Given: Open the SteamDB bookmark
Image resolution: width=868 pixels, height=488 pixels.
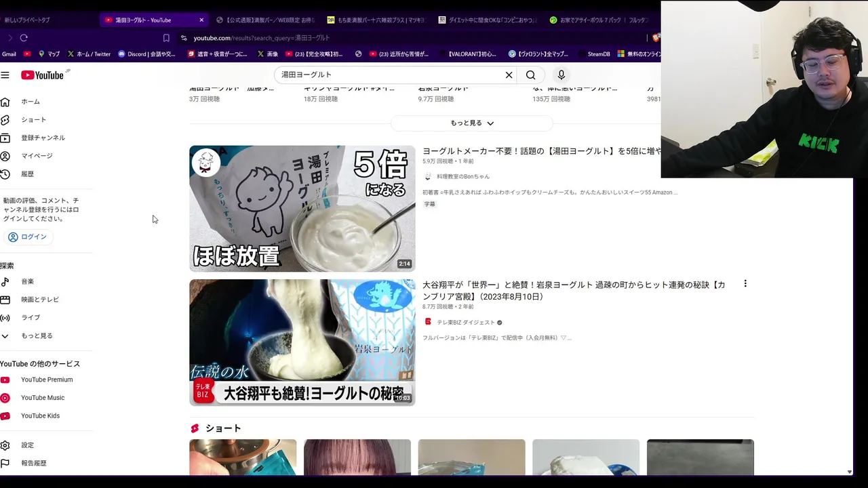Looking at the screenshot, I should point(593,54).
